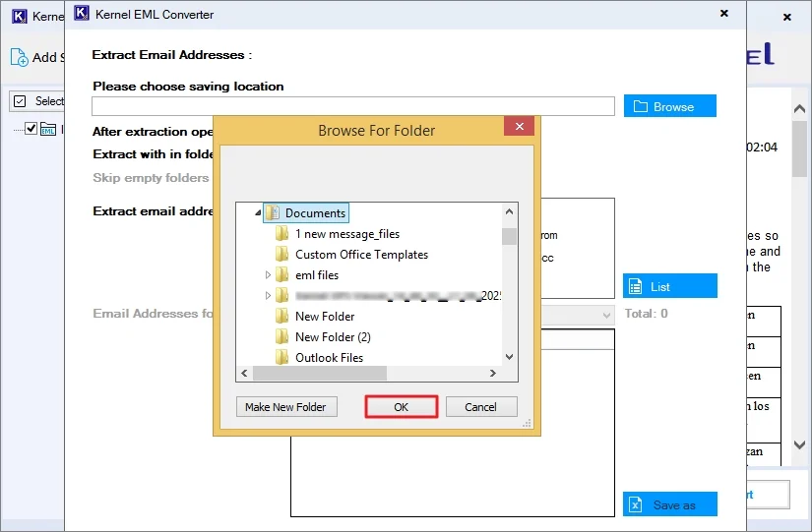Click the Outlook Files folder icon

[x=282, y=358]
